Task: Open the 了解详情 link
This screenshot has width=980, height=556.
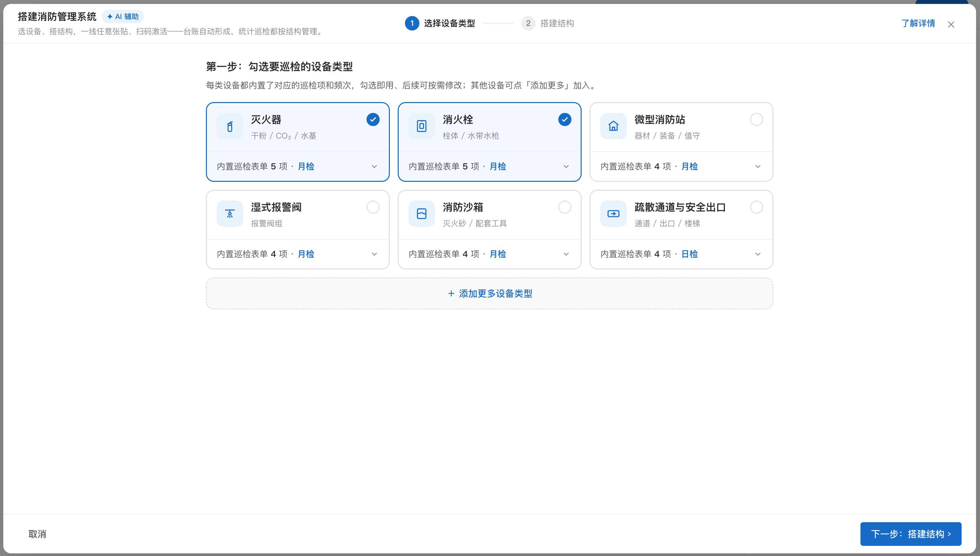Action: [x=918, y=23]
